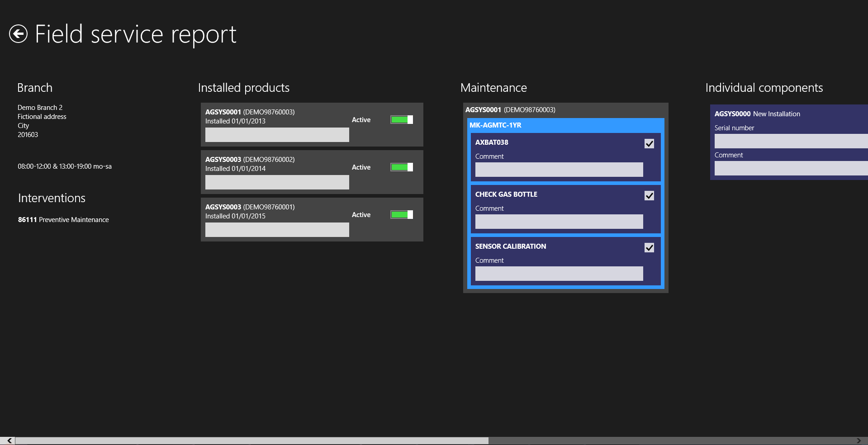This screenshot has height=445, width=868.
Task: Uncheck the SENSOR CALIBRATION checkbox
Action: pos(649,248)
